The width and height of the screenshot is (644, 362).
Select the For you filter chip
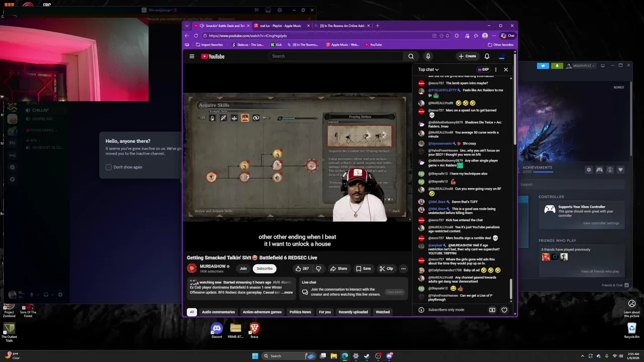(325, 312)
